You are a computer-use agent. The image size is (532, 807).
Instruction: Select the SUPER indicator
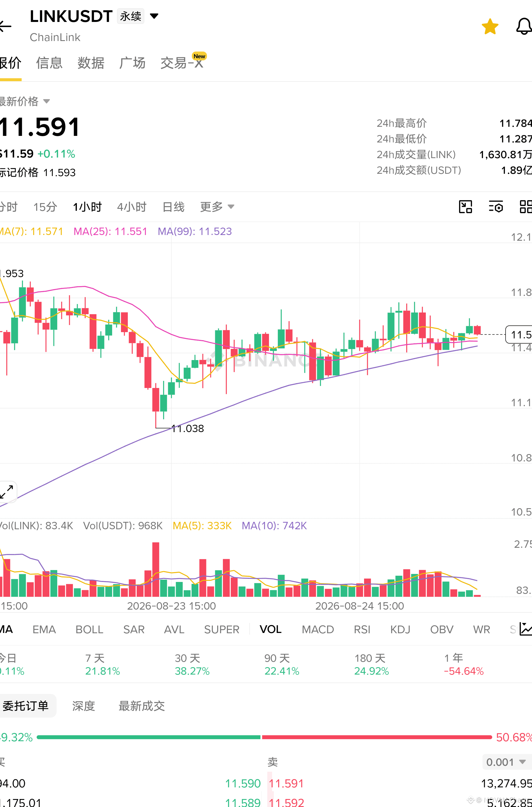coord(221,630)
